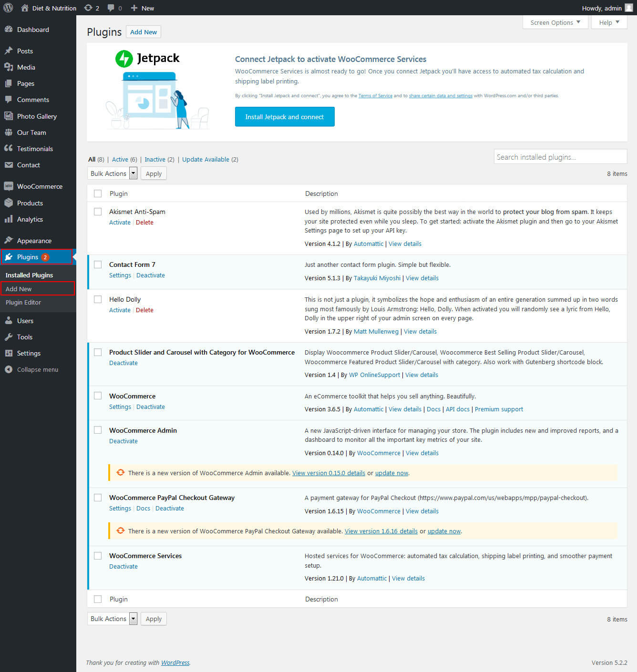Click the Products box icon
This screenshot has width=637, height=672.
[9, 203]
